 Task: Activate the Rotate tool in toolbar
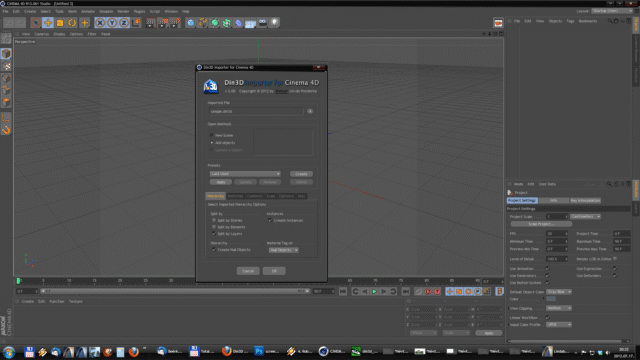(72, 23)
